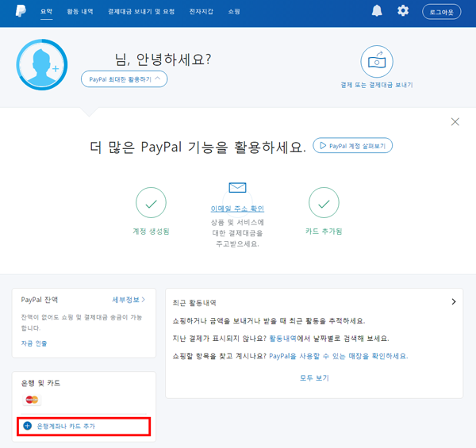Click the PayPal 계정 살펴보기 button

pos(353,146)
